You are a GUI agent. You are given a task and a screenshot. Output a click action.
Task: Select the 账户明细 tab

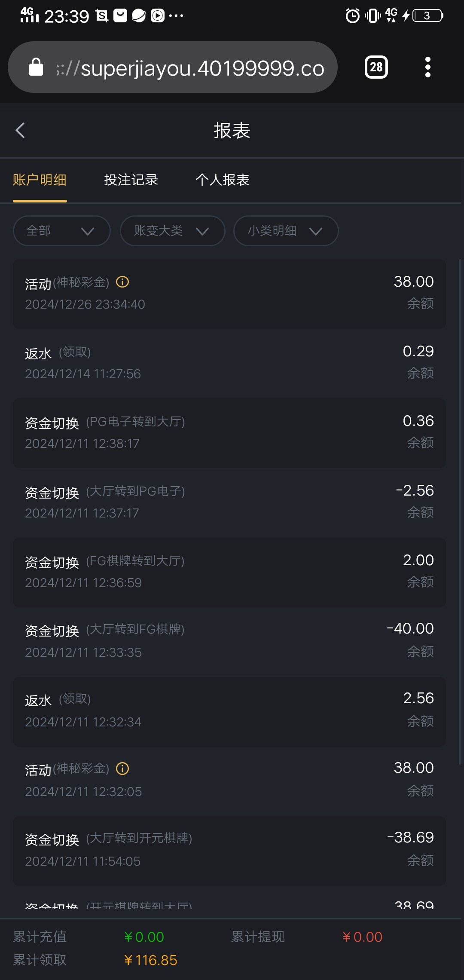click(40, 180)
